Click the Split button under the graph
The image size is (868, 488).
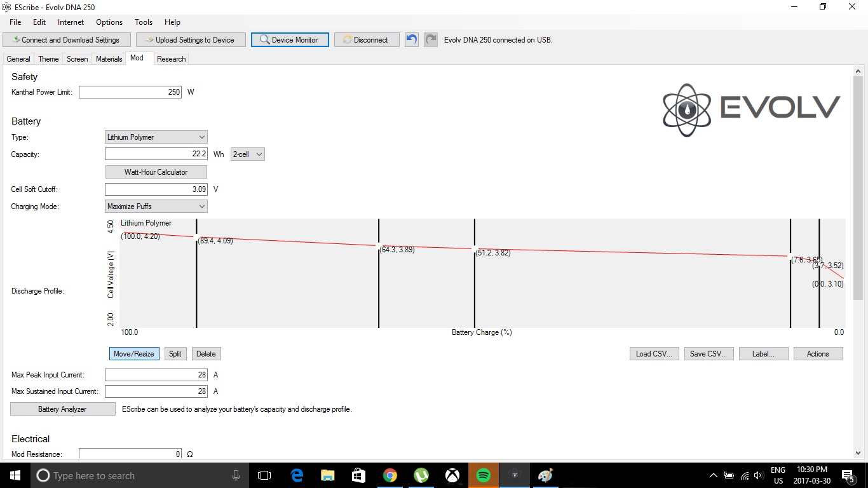(x=175, y=354)
